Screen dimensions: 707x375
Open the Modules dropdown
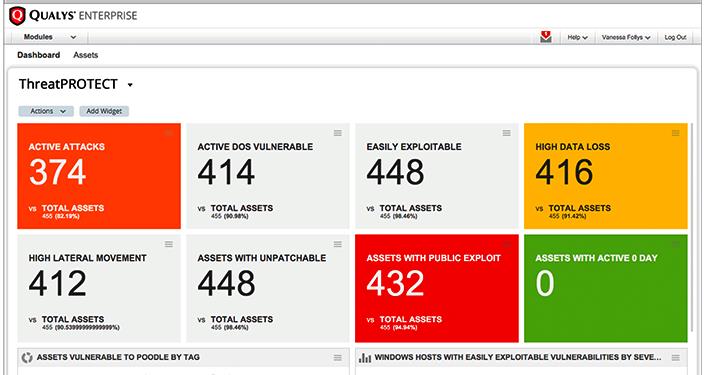[x=50, y=37]
